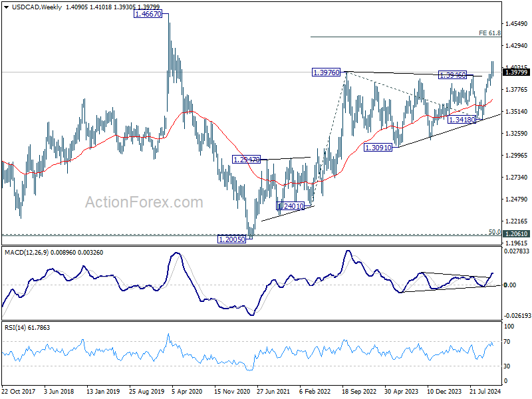This screenshot has width=532, height=399.
Task: Click the RSI 70 level marker
Action: tap(507, 342)
